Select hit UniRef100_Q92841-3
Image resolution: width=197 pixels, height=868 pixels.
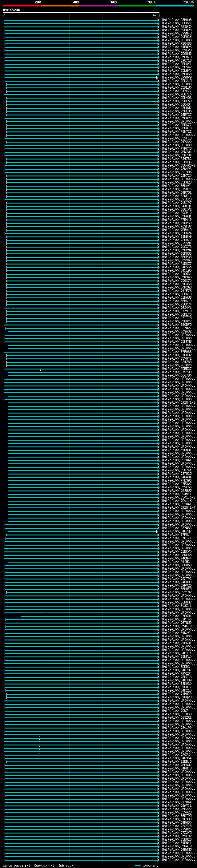click(x=179, y=402)
